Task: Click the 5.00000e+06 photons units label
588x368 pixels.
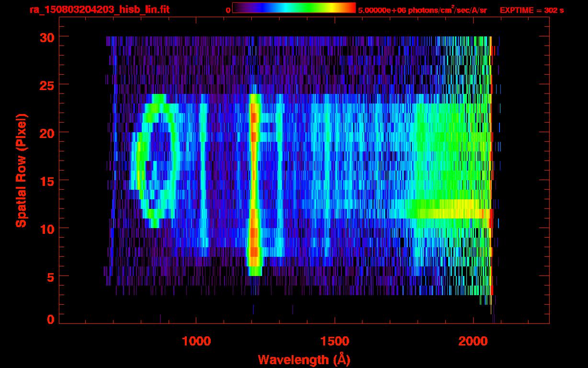Action: pos(422,10)
